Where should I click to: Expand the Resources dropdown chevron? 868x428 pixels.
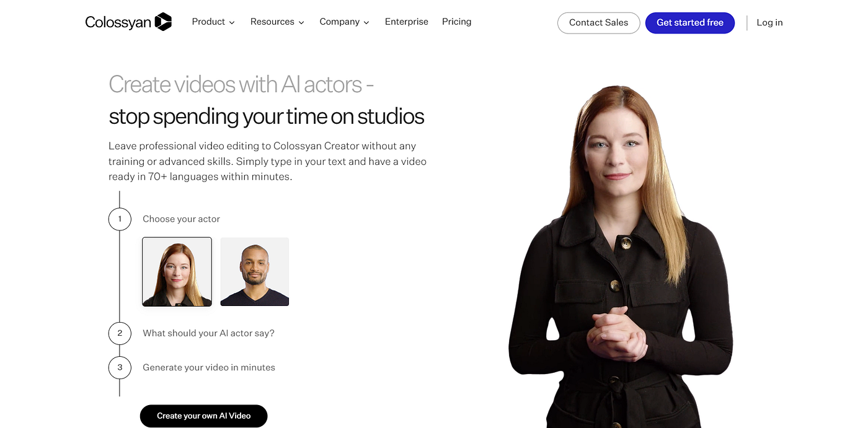pos(301,22)
